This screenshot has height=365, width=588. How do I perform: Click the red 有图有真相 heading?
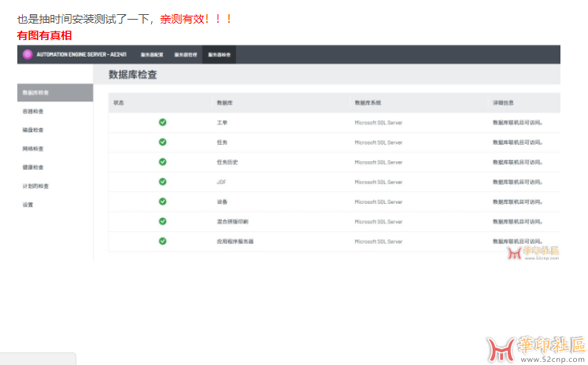click(44, 35)
